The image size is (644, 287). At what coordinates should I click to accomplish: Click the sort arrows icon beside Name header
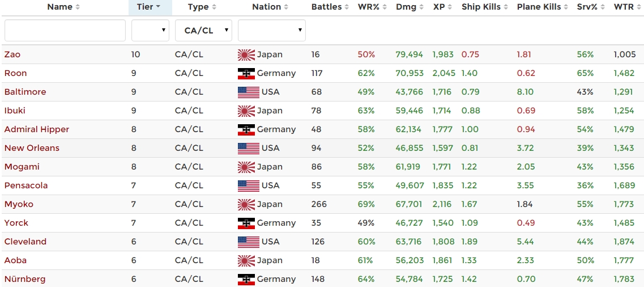78,7
